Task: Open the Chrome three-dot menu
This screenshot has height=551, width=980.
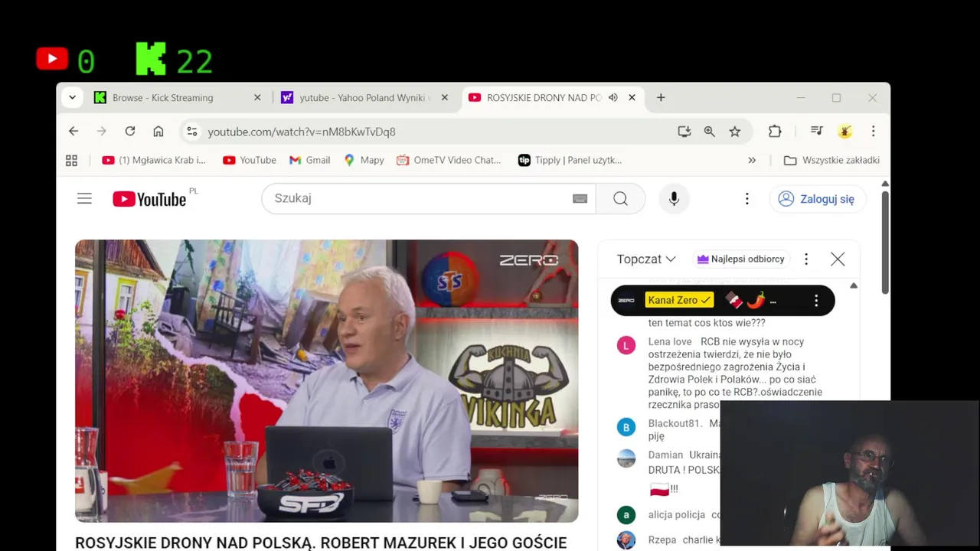Action: tap(873, 132)
